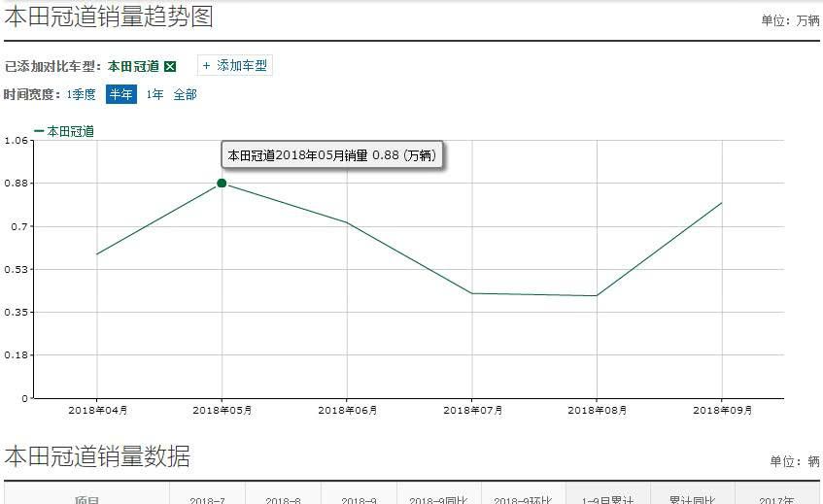Click the chart tooltip showing 0.88 万辆
Image resolution: width=823 pixels, height=504 pixels.
pos(332,155)
